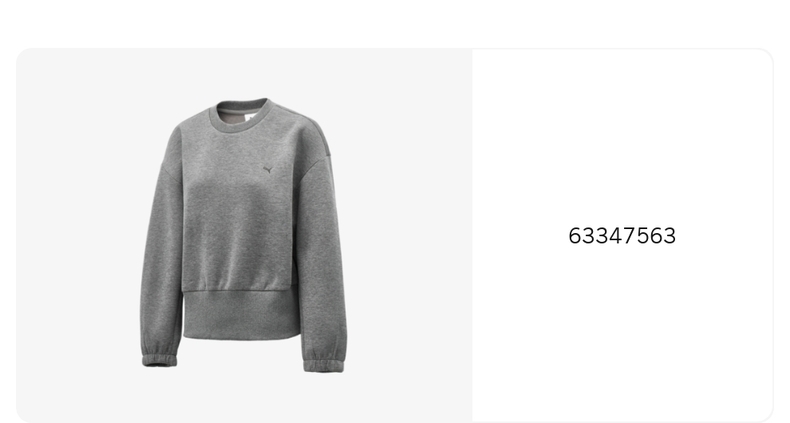Click the wide ribbed hem band

point(241,315)
